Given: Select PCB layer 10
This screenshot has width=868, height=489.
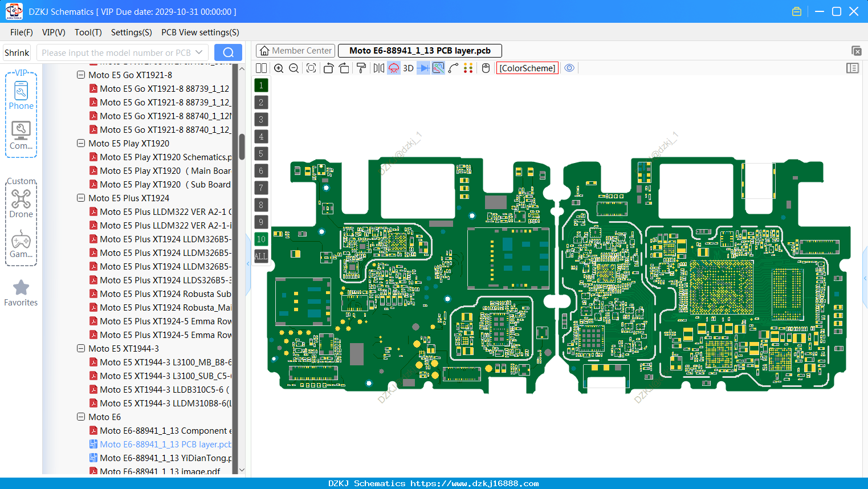Looking at the screenshot, I should click(x=261, y=239).
